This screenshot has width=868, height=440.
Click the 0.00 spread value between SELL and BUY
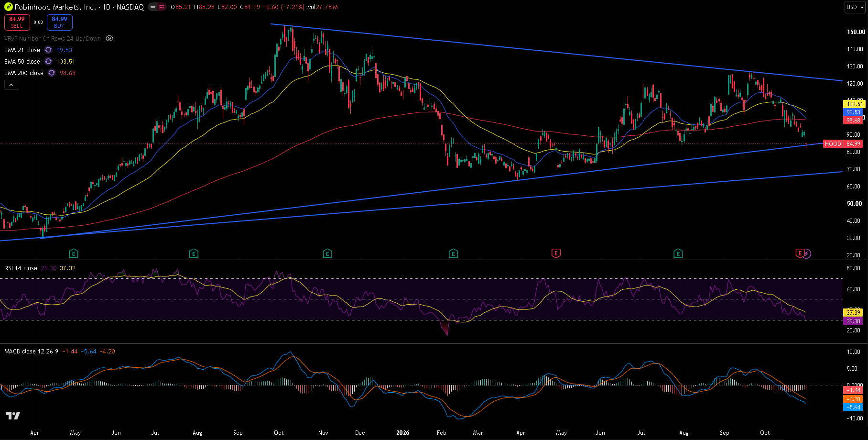[x=38, y=22]
